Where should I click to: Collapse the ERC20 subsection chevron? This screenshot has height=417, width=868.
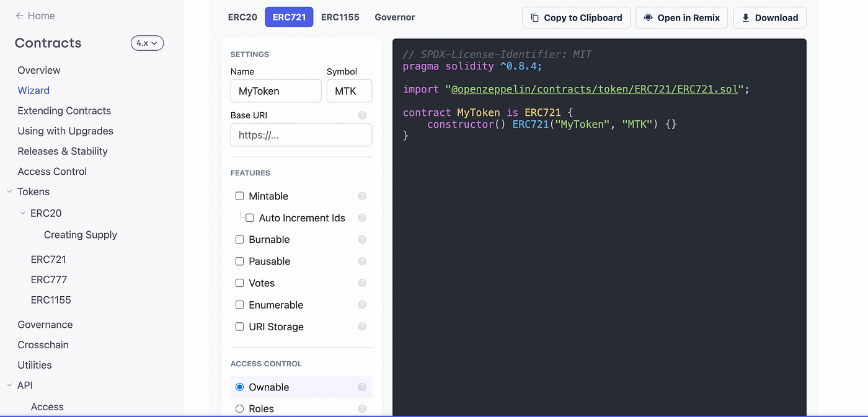(23, 213)
